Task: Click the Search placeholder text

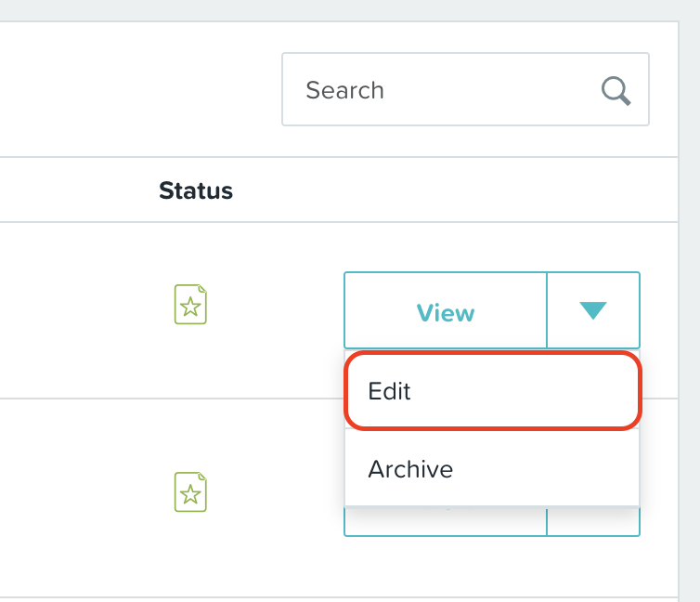Action: pyautogui.click(x=344, y=90)
